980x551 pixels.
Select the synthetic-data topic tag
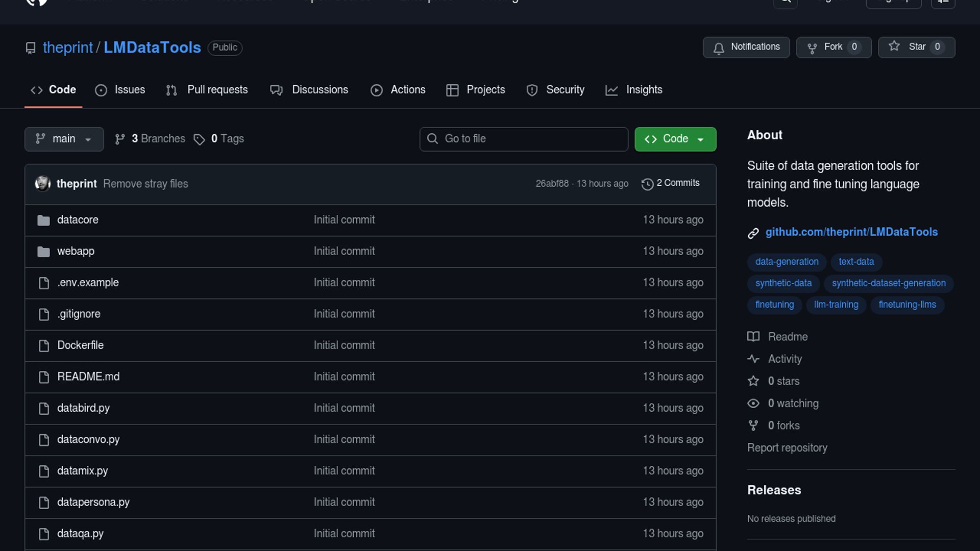783,283
